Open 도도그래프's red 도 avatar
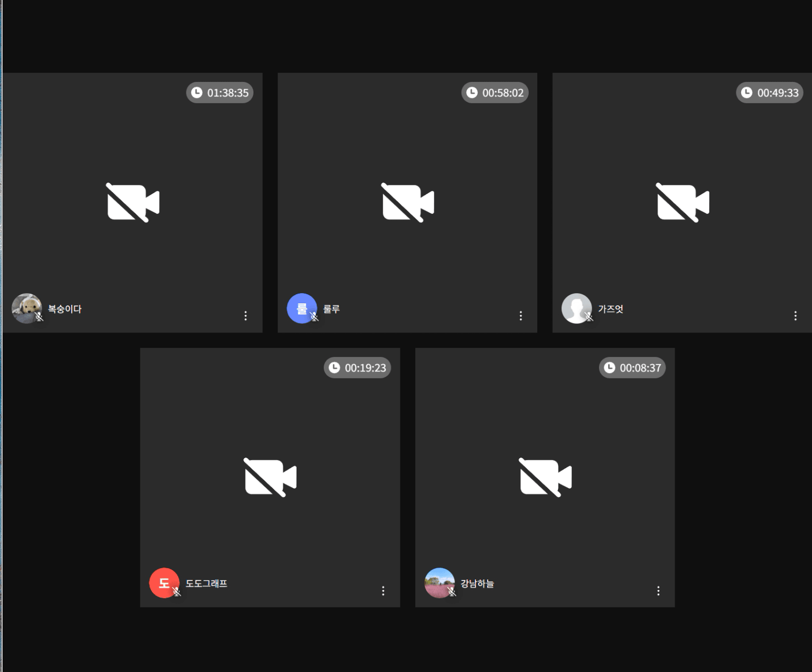 point(164,583)
